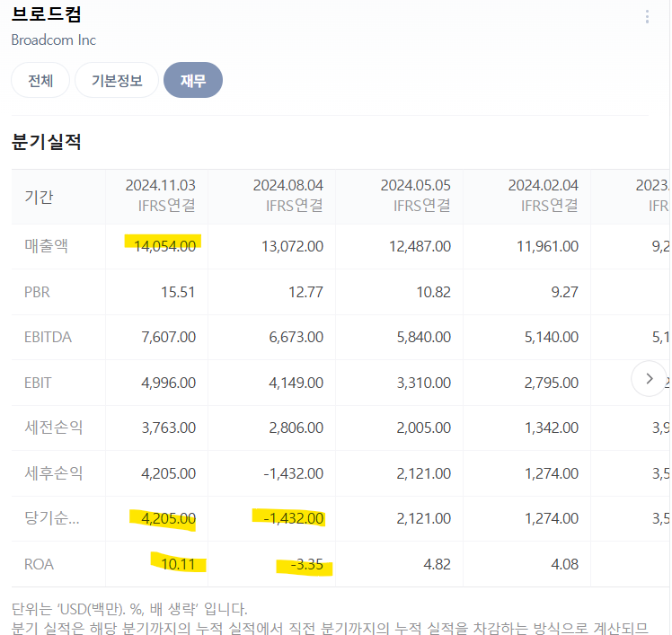Click revenue value 11,961.00

pyautogui.click(x=548, y=246)
